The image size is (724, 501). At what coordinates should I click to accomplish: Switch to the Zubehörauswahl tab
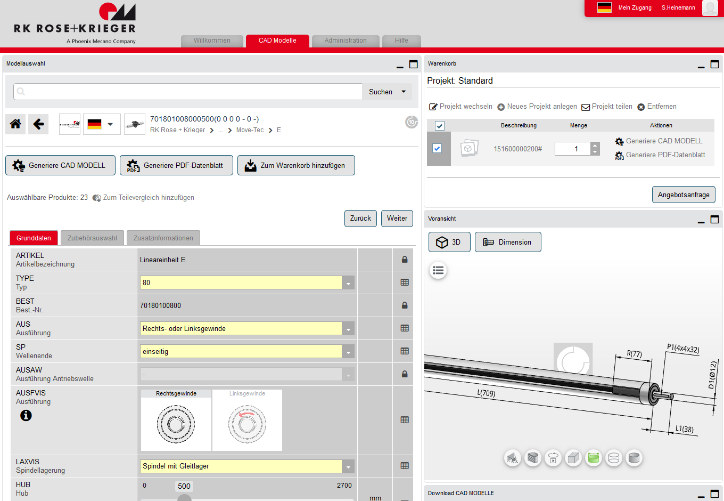[92, 238]
